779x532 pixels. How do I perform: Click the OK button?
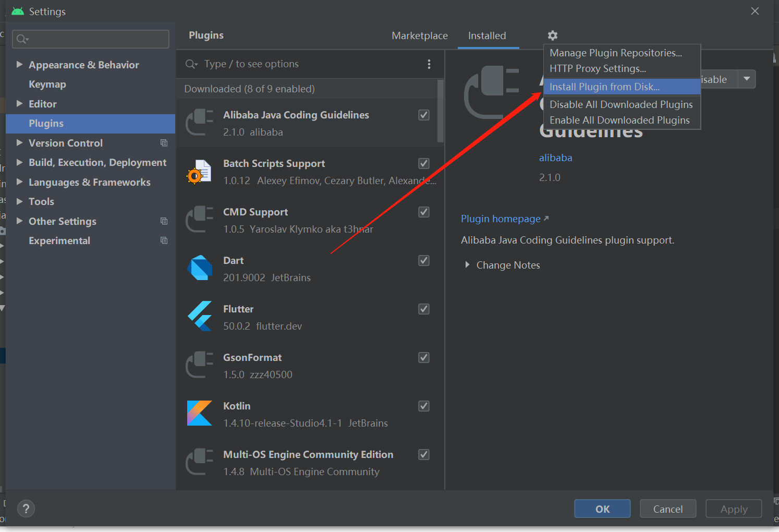pyautogui.click(x=602, y=509)
